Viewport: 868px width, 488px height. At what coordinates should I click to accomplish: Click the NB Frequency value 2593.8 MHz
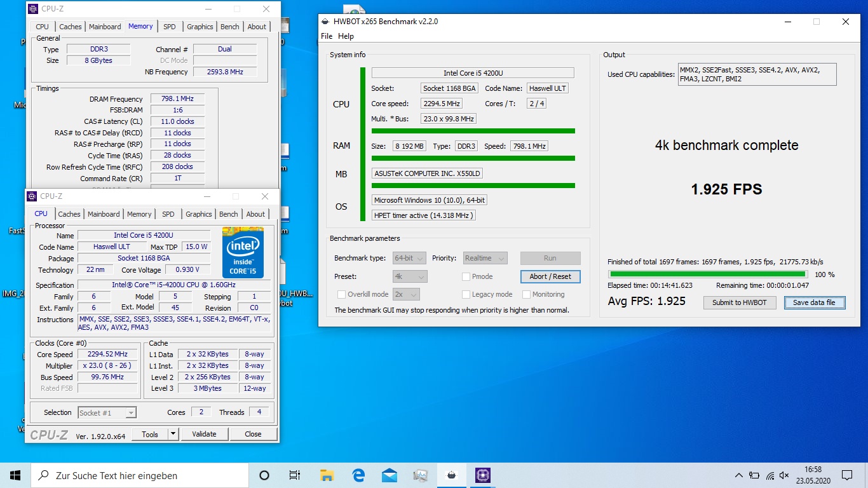pyautogui.click(x=225, y=72)
